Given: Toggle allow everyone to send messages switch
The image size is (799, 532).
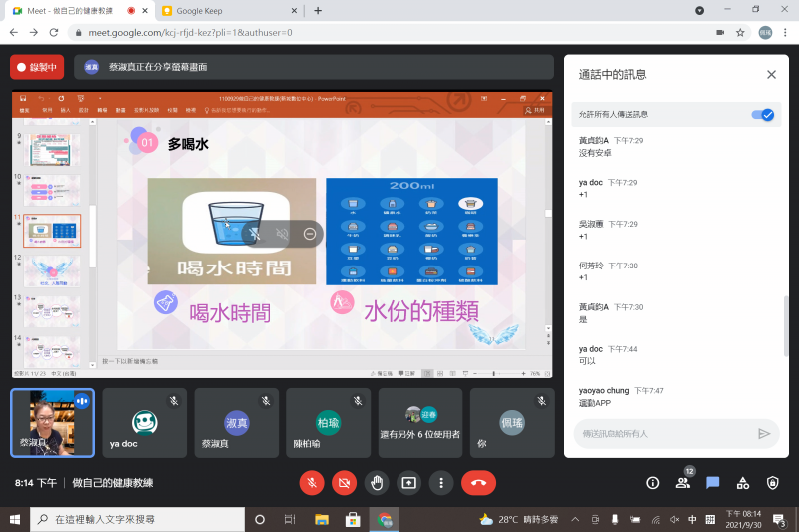Looking at the screenshot, I should click(x=763, y=115).
